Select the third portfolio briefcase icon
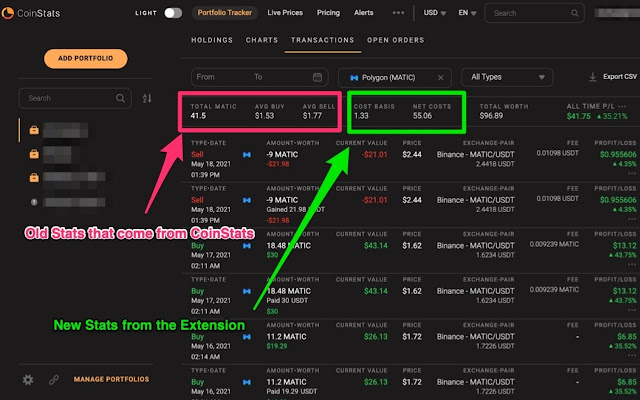Screen dimensions: 640x400 pos(34,178)
